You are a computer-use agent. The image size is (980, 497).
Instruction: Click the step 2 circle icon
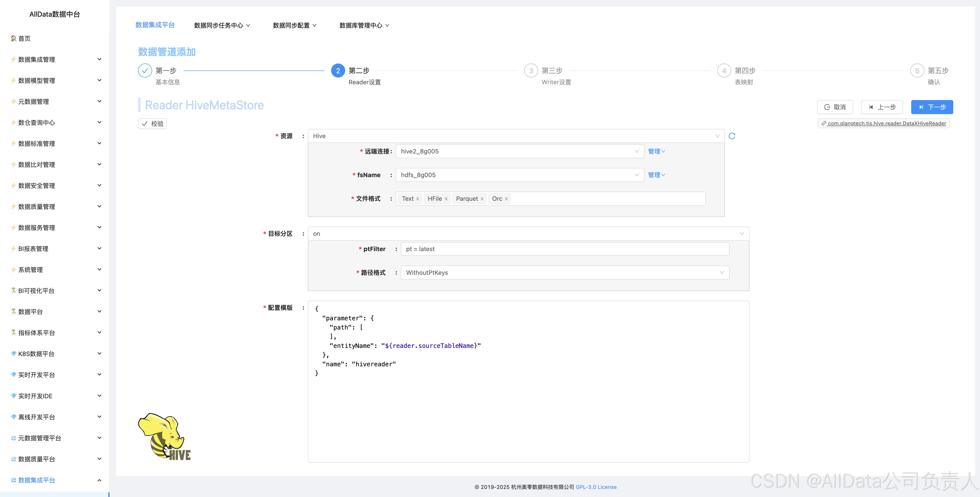(x=338, y=71)
